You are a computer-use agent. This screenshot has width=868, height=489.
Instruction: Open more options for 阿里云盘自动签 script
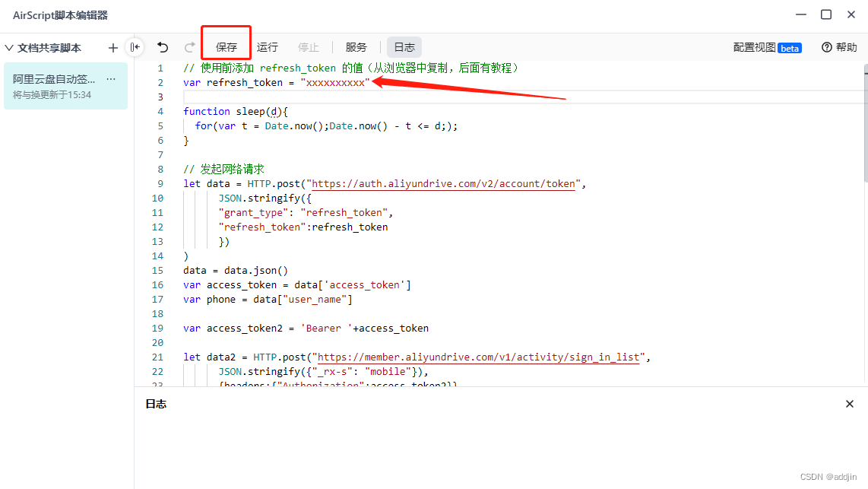pos(111,79)
